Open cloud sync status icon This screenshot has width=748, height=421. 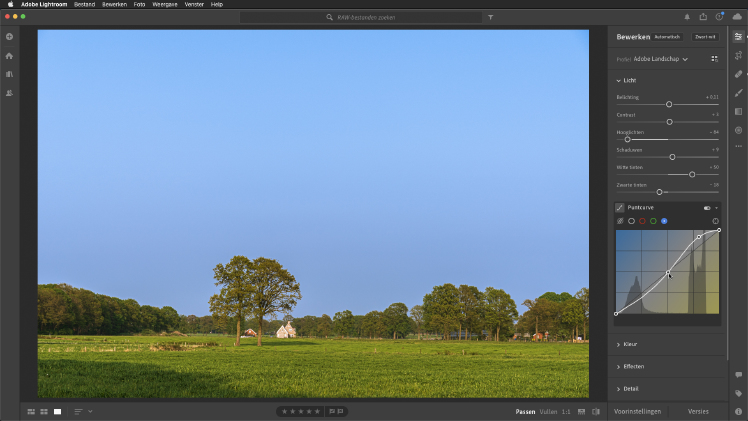pyautogui.click(x=737, y=17)
